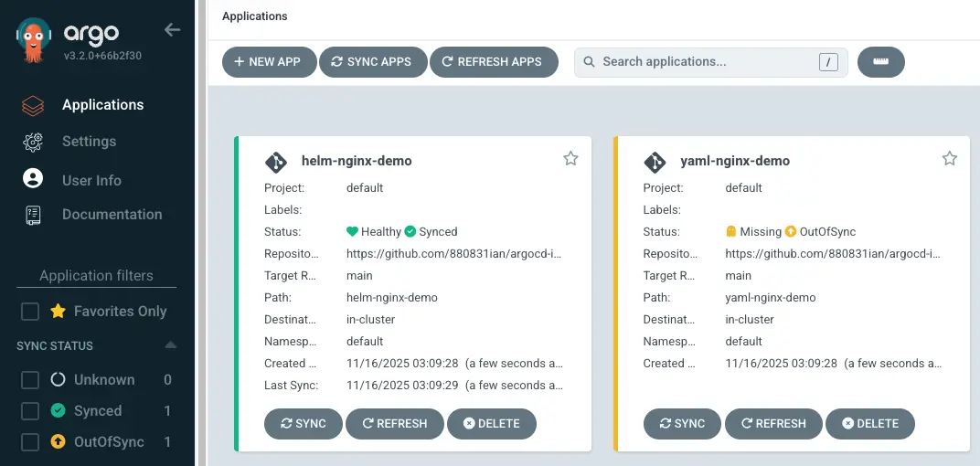Screen dimensions: 980x466
Task: Click the SYNC APPS button
Action: [373, 62]
